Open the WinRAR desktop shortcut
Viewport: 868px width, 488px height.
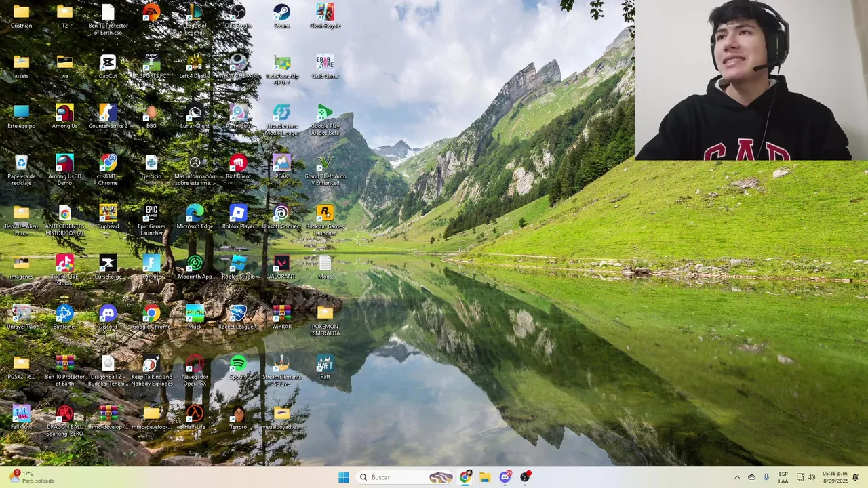281,317
